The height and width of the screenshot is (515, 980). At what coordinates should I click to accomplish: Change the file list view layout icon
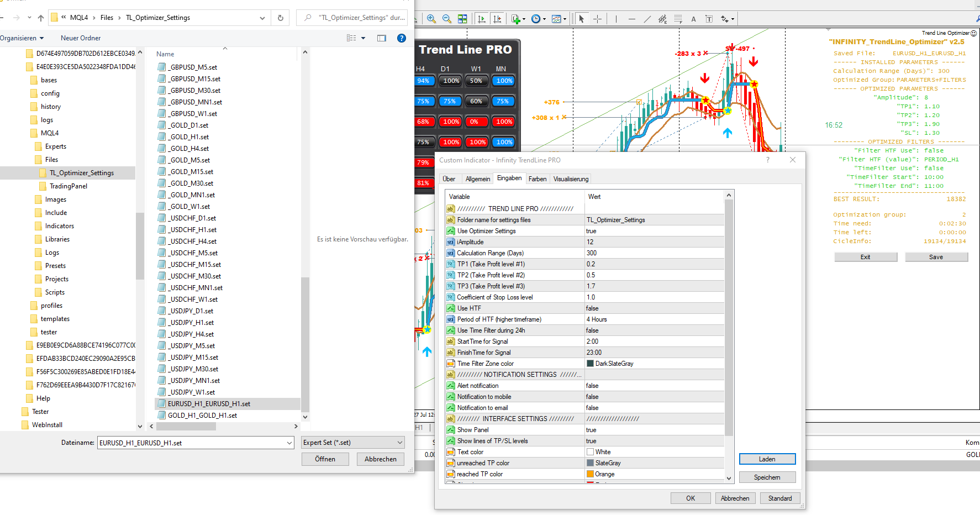tap(351, 38)
